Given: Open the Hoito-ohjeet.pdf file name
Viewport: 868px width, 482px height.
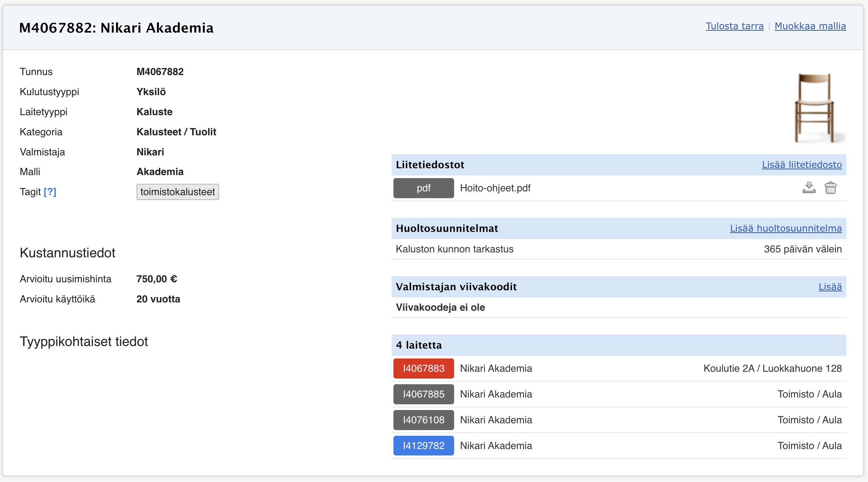Looking at the screenshot, I should click(495, 188).
